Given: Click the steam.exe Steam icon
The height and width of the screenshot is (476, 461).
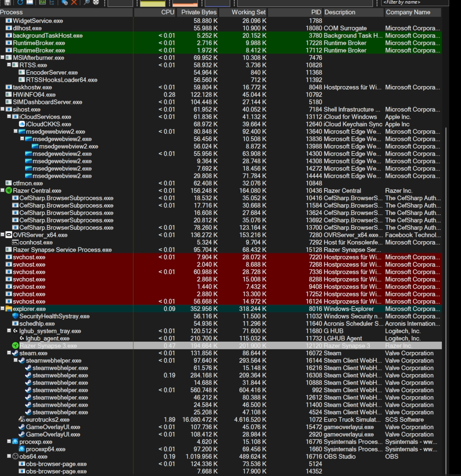Looking at the screenshot, I should (15, 353).
